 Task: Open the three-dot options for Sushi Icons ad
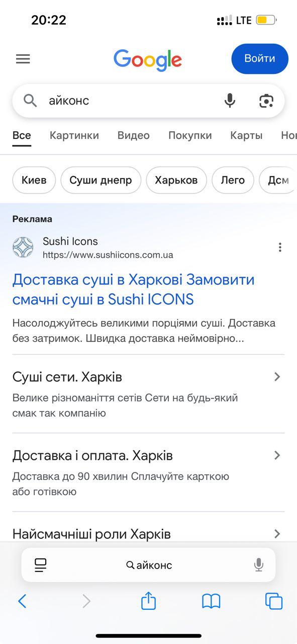280,247
